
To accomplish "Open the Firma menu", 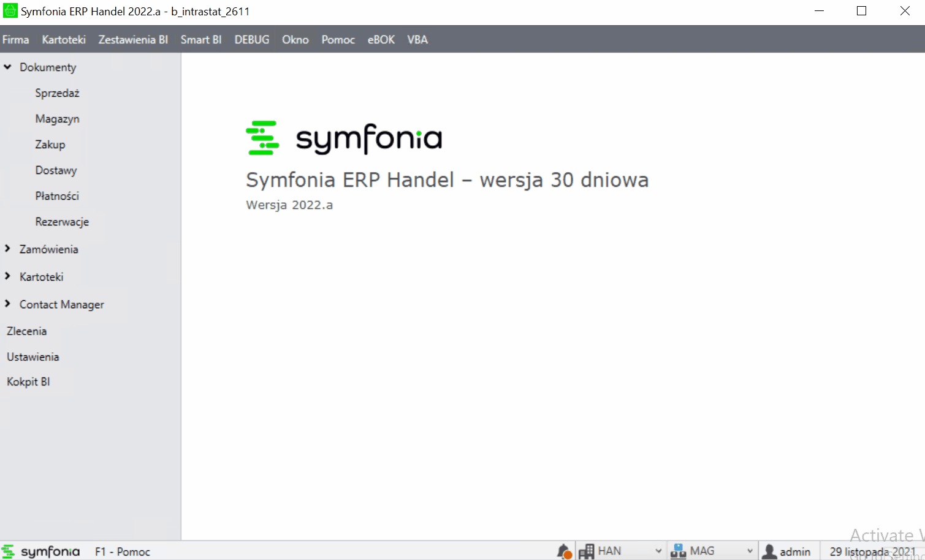I will tap(16, 40).
